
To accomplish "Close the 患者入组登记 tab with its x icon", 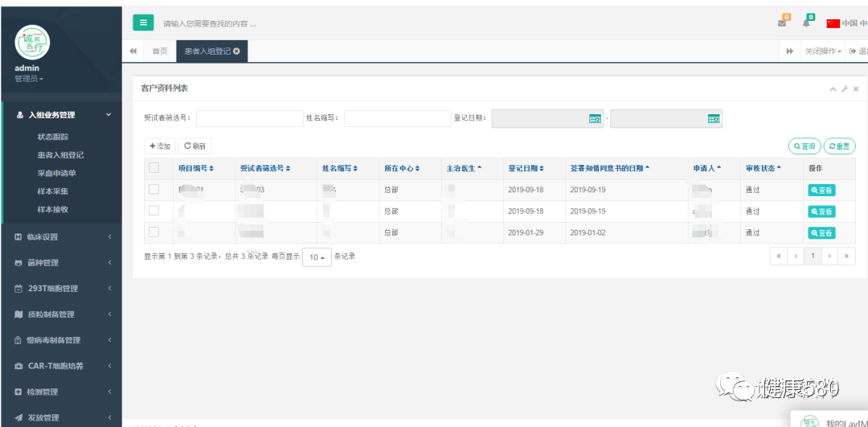I will click(x=237, y=51).
